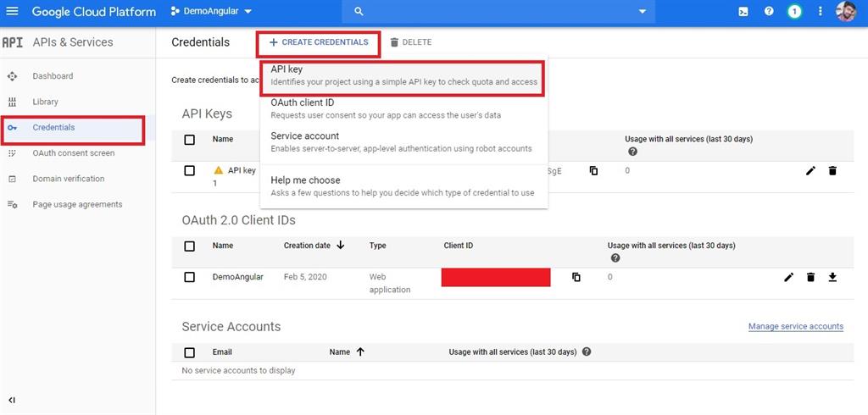Click the user profile avatar
Screen dimensions: 868x415
click(x=847, y=11)
